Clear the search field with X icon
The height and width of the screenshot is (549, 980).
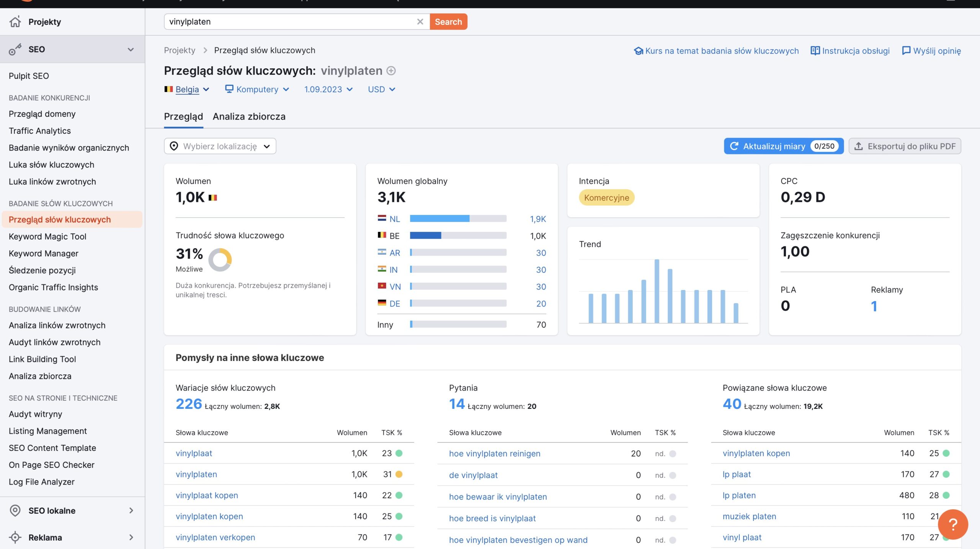[x=420, y=22]
